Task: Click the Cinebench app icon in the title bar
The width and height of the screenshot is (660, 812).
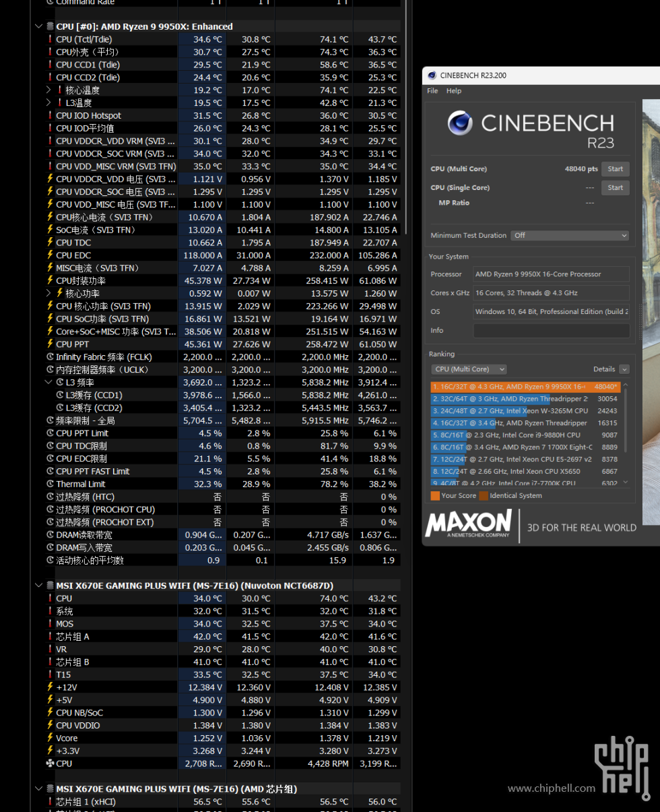Action: pos(431,75)
